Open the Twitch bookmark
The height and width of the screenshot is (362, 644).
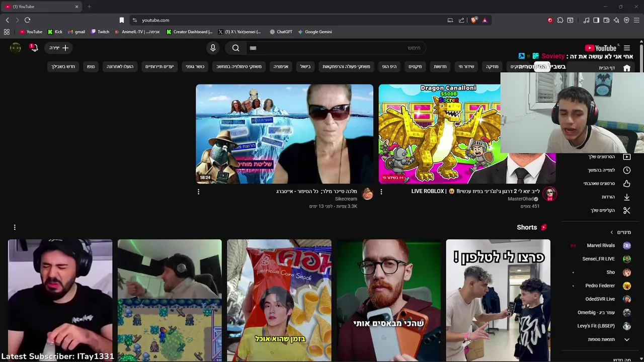click(100, 32)
